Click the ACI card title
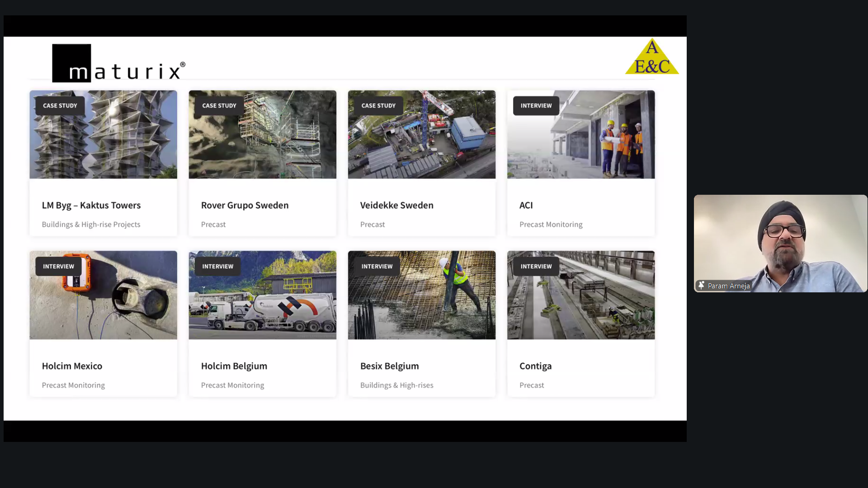The image size is (868, 488). (x=526, y=205)
